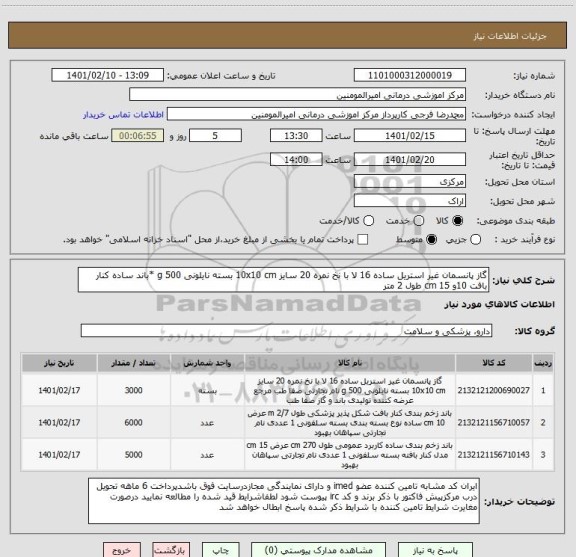Click the price validity date 1401/02/20
This screenshot has height=557, width=576.
[x=410, y=159]
